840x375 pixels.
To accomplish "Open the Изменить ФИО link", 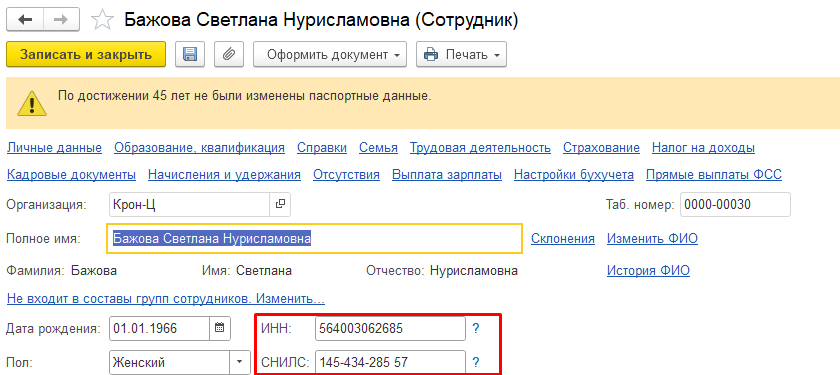I will click(652, 238).
